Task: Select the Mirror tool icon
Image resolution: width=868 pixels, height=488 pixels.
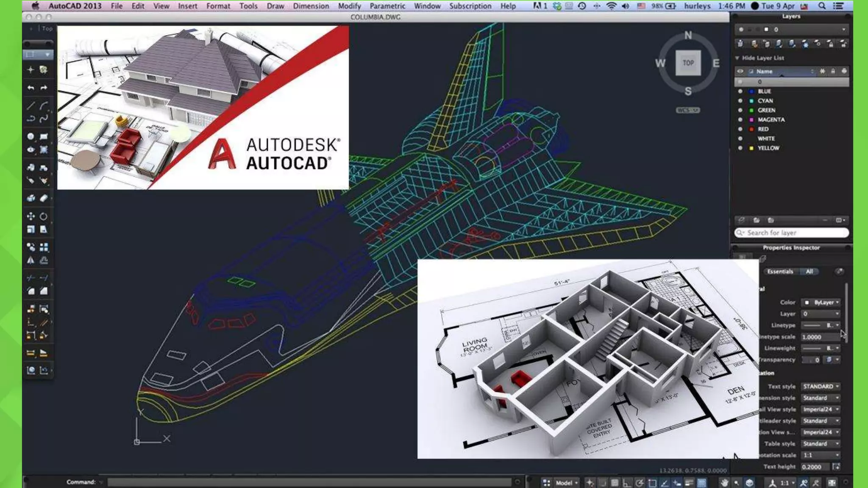Action: pyautogui.click(x=31, y=261)
